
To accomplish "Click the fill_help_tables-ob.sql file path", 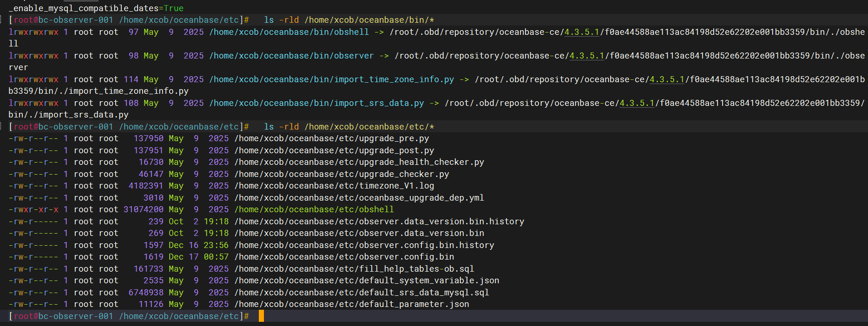I will pos(354,269).
